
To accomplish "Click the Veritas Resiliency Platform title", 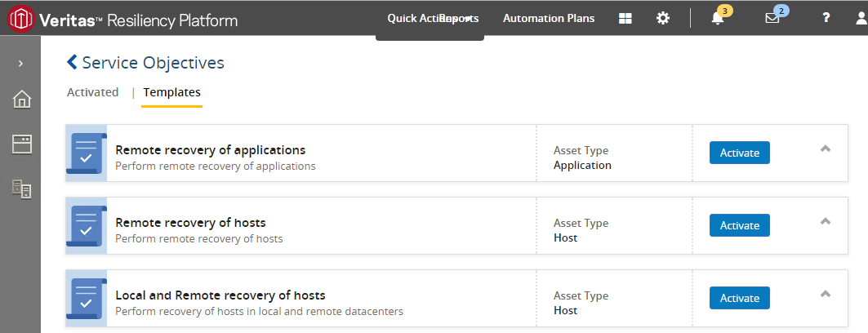I will (x=138, y=21).
